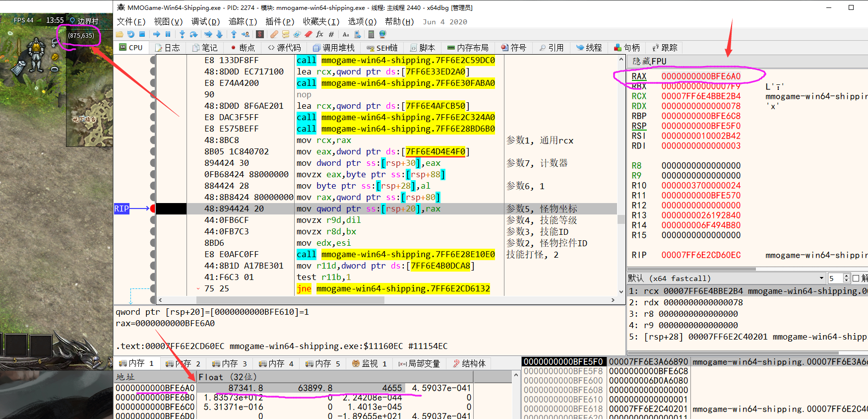The image size is (868, 419).
Task: Click the intermodular calls phone icon
Action: tap(357, 34)
